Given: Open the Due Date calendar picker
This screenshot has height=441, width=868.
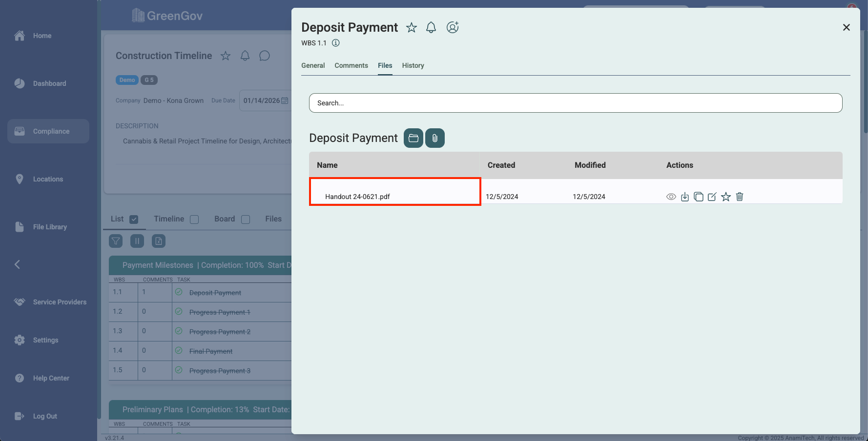Looking at the screenshot, I should pyautogui.click(x=285, y=100).
